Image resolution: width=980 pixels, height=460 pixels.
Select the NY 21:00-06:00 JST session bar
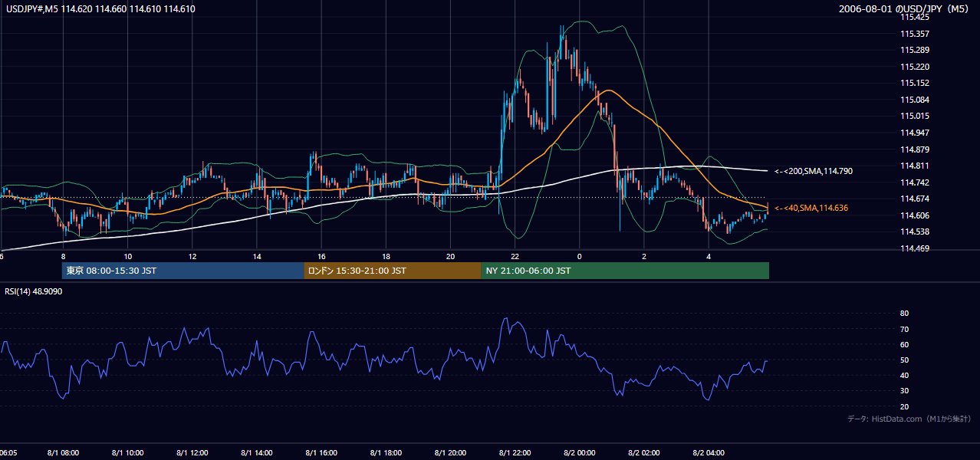pos(625,271)
